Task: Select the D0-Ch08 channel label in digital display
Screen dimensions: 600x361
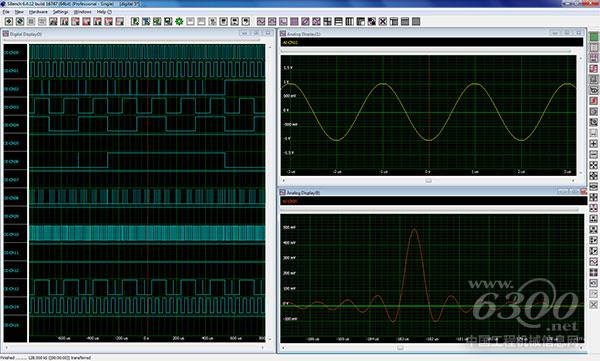Action: [11, 198]
